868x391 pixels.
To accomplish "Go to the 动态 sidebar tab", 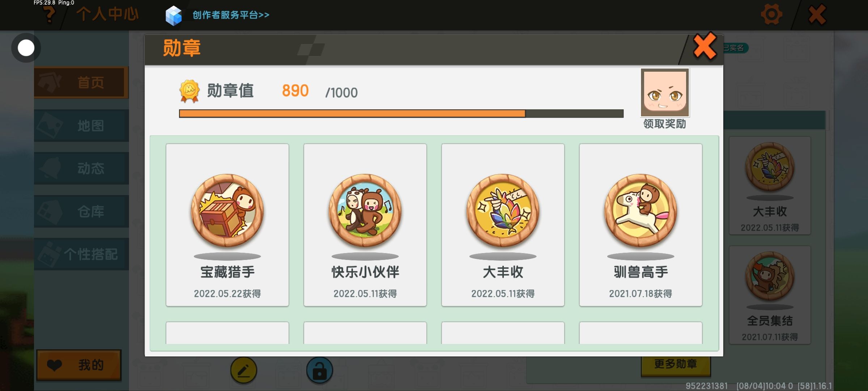I will (x=81, y=168).
